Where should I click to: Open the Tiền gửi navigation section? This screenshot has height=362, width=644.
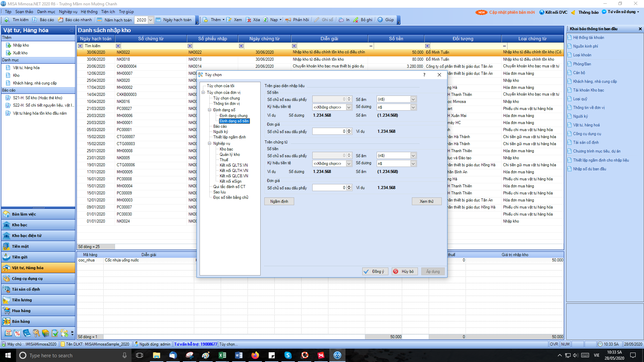(x=38, y=257)
